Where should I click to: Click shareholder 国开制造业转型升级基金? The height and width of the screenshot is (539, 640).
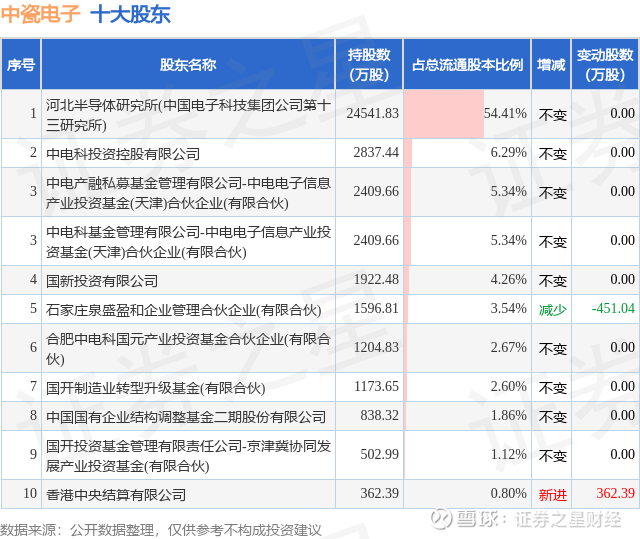point(156,388)
